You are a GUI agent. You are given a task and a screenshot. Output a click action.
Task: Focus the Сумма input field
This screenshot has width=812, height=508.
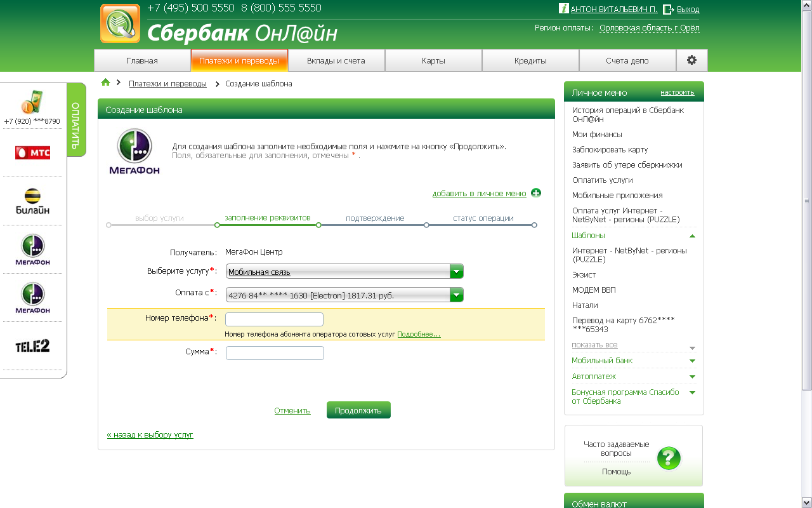[x=275, y=353]
